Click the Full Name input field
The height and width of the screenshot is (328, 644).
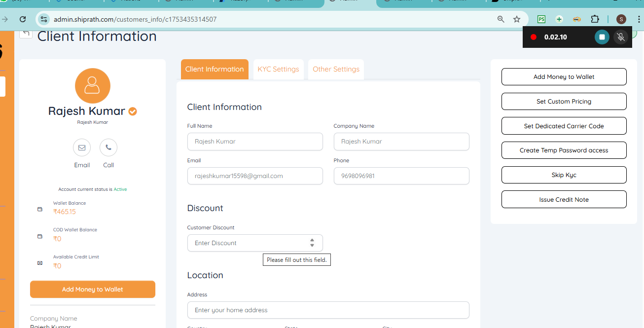[255, 142]
